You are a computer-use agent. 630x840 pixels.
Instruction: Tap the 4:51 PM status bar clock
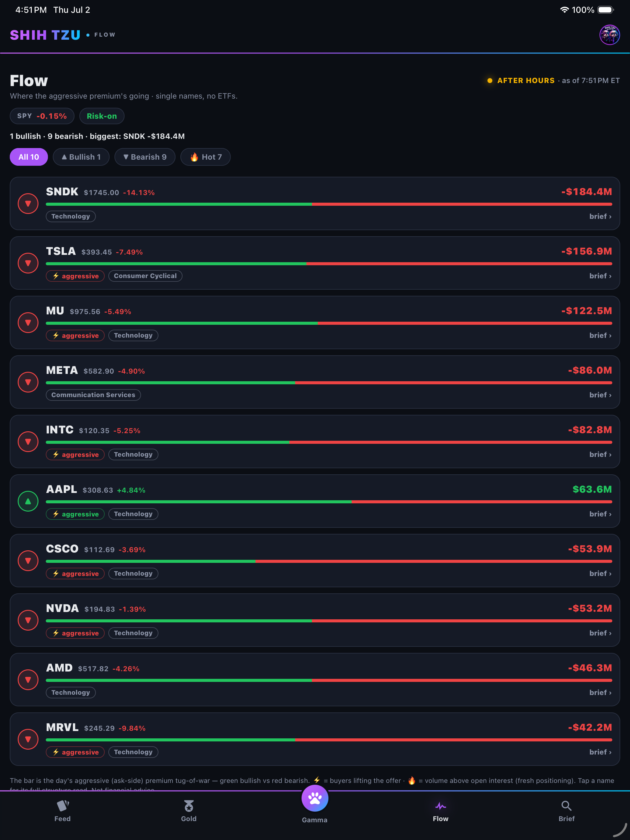tap(31, 10)
